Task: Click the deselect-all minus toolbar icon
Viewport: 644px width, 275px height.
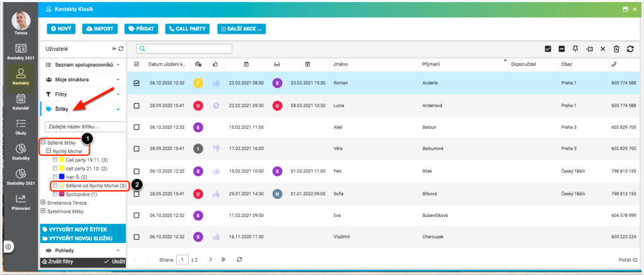Action: pyautogui.click(x=562, y=49)
